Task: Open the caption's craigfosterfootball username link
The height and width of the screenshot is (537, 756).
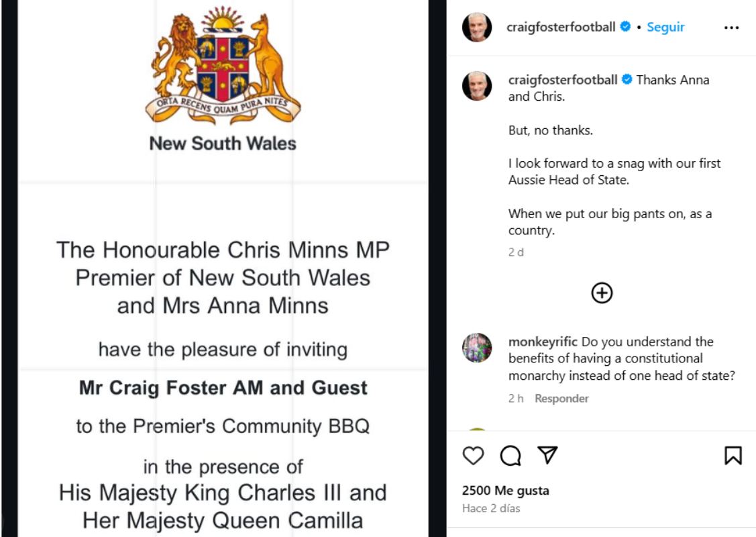Action: (x=562, y=80)
